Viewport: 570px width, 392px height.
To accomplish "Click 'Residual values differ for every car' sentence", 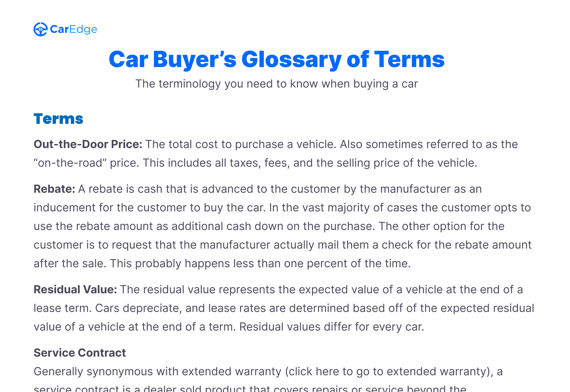I will [331, 327].
